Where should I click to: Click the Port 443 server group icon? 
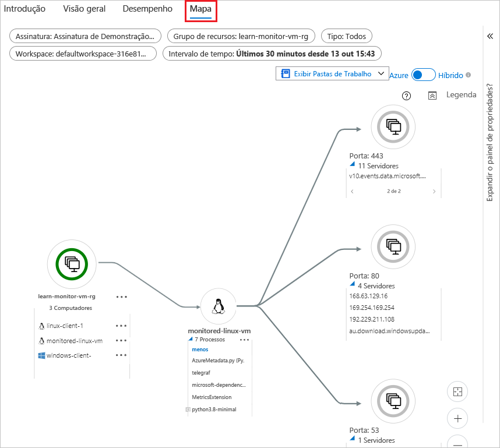(393, 126)
